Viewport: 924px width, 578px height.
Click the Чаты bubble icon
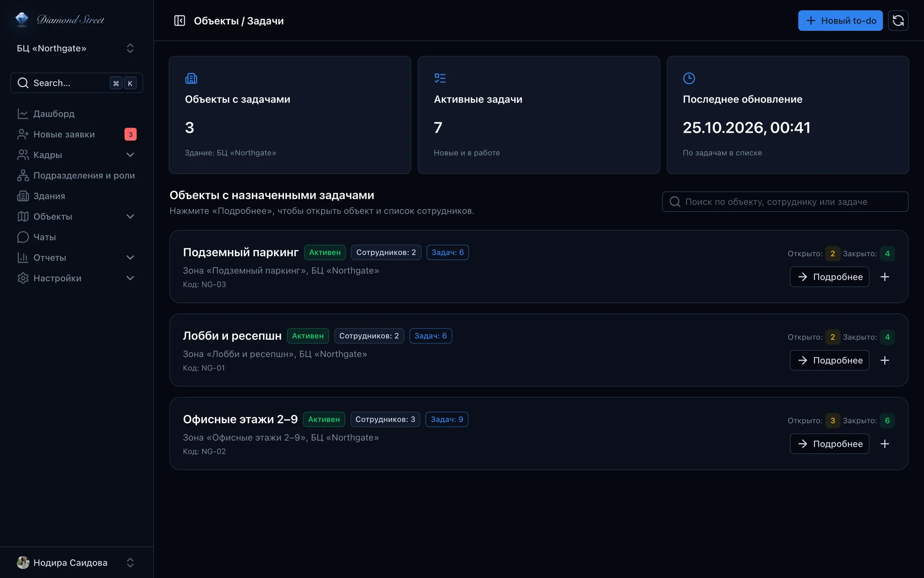point(23,237)
